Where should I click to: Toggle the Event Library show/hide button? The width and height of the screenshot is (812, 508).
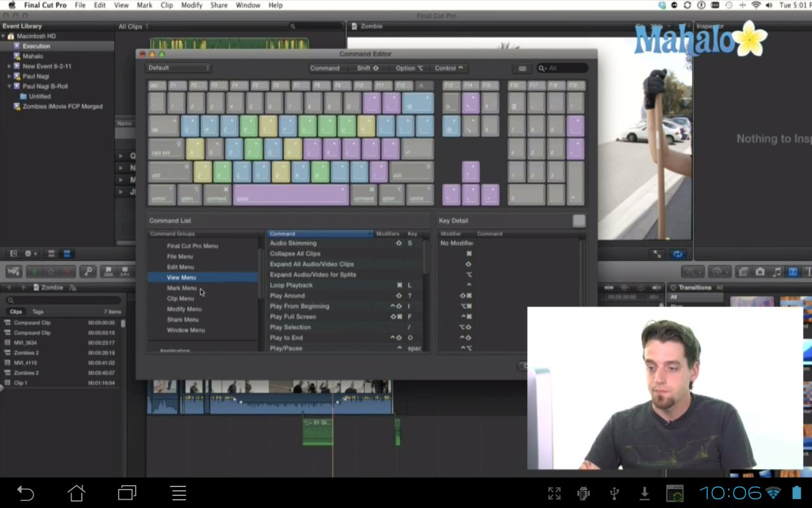13,254
